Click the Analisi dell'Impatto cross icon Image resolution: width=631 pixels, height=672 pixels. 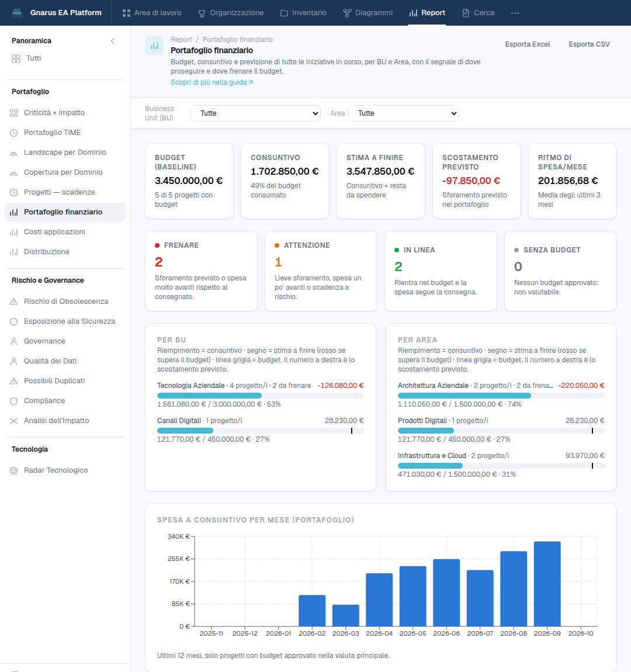click(x=13, y=421)
